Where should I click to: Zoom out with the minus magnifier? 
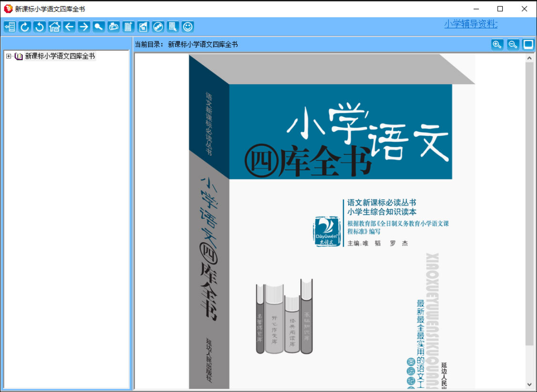pos(513,44)
